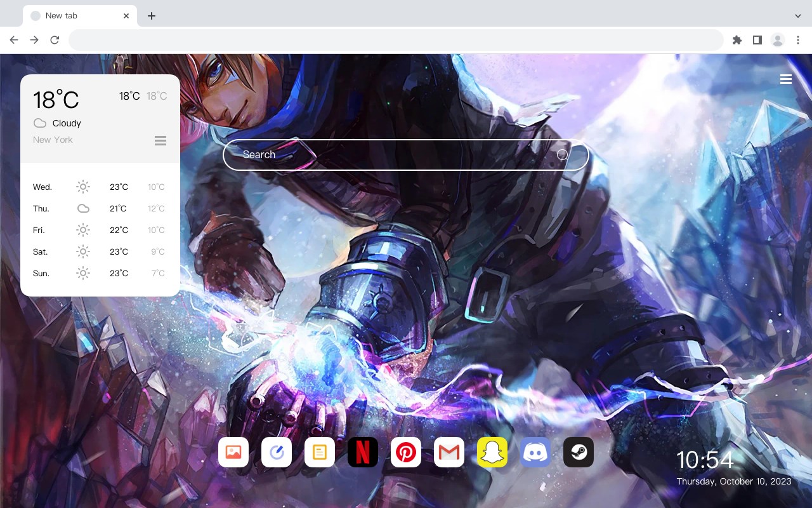Screen dimensions: 812x508
Task: Close the New tab tab
Action: click(127, 16)
